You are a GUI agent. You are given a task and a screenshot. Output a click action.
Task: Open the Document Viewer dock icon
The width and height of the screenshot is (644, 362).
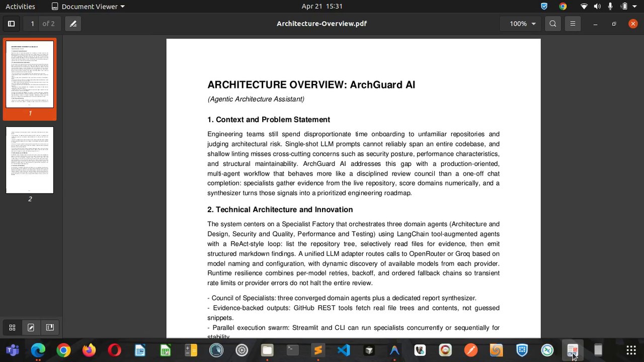point(573,350)
